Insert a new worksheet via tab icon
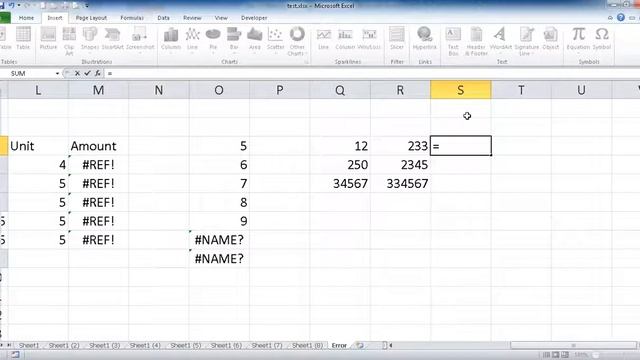Screen dimensions: 640x360 pos(360,345)
